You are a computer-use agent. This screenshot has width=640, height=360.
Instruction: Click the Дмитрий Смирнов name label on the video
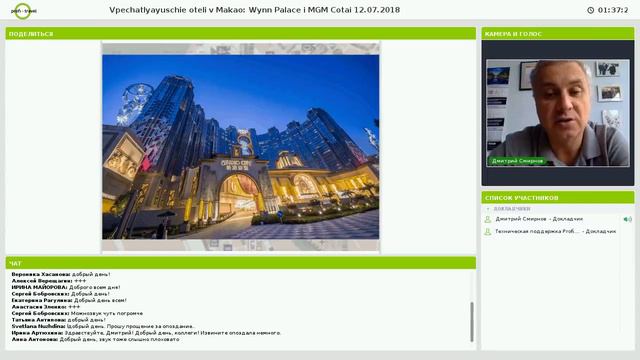(518, 161)
